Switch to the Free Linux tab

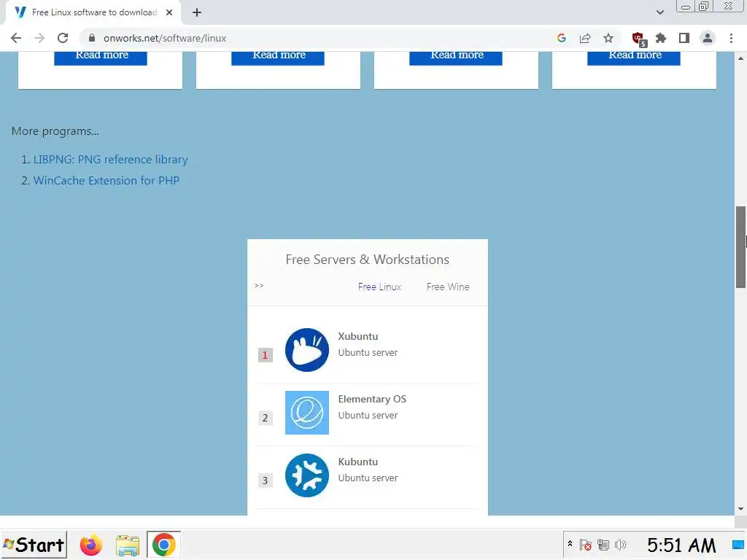click(x=379, y=287)
